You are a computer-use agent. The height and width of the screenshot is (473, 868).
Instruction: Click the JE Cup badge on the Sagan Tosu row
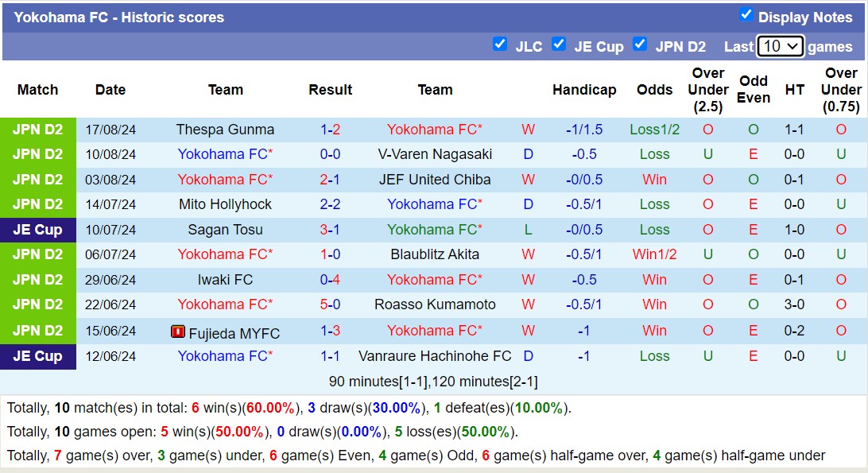point(37,230)
